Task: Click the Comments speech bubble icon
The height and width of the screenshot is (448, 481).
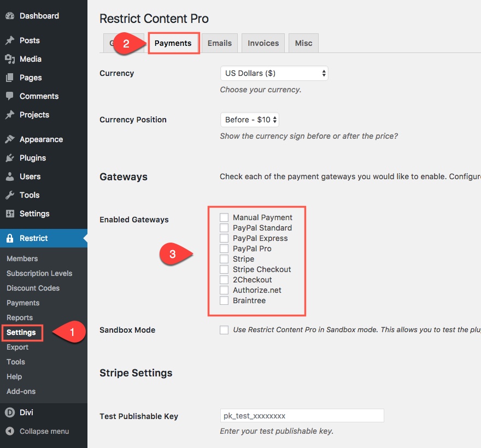Action: [x=10, y=96]
